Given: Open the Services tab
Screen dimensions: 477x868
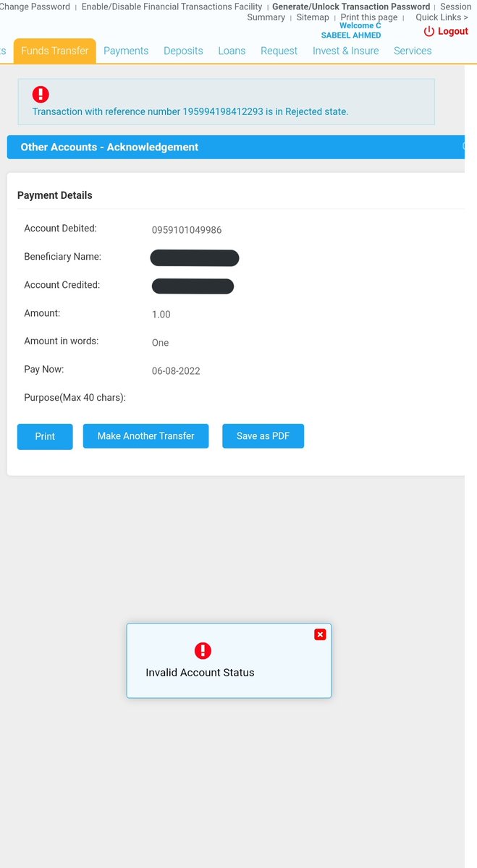Looking at the screenshot, I should 413,51.
